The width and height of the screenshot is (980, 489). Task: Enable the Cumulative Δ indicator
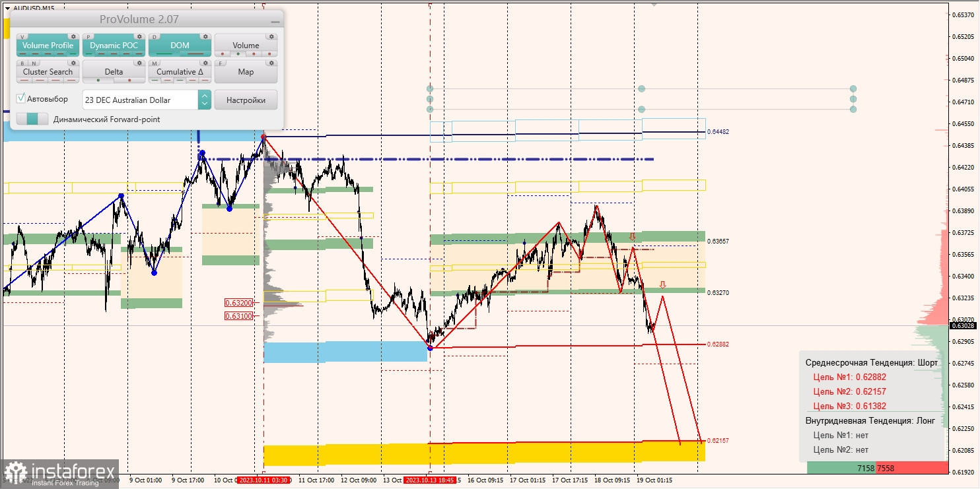click(x=180, y=72)
